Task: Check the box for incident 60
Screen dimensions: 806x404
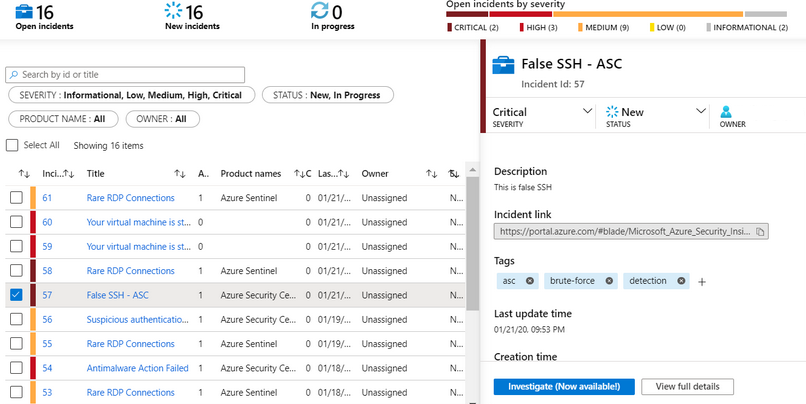Action: pos(16,222)
